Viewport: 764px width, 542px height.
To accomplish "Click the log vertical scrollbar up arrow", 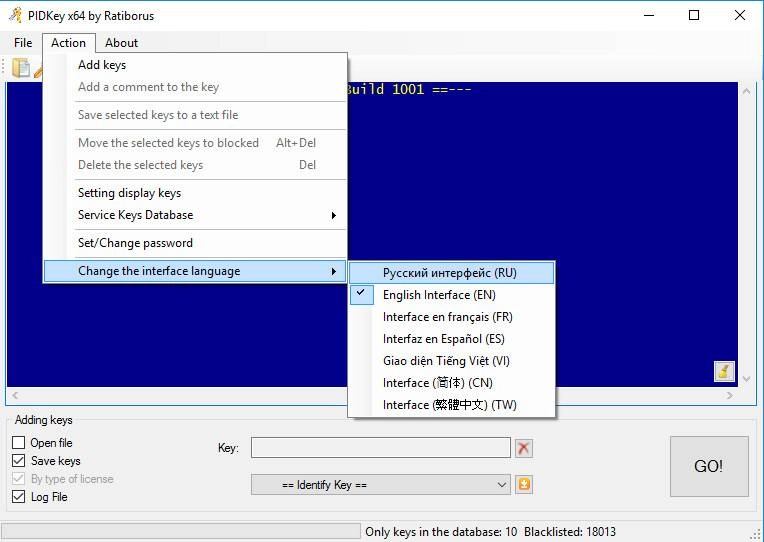I will click(746, 91).
